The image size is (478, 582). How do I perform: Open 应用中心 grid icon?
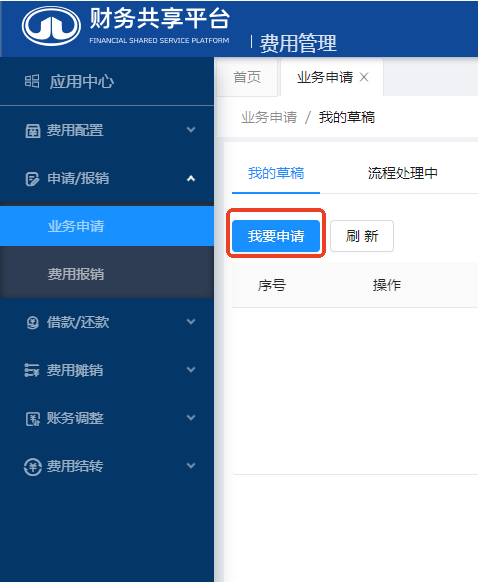click(32, 81)
